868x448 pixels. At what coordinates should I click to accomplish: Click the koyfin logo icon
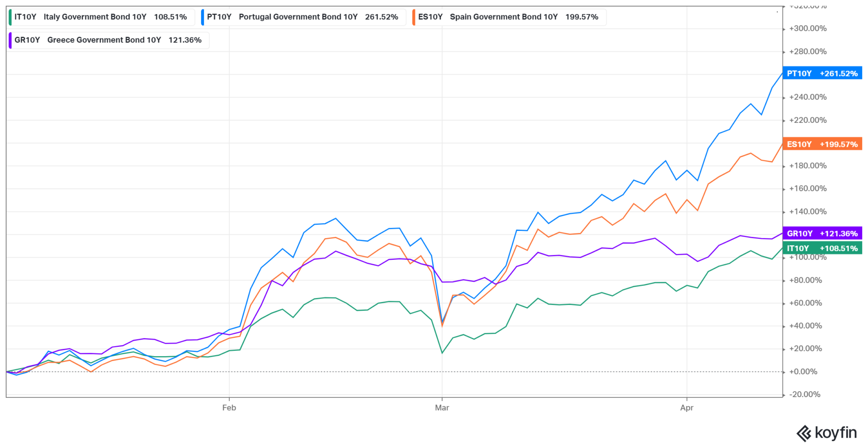803,434
